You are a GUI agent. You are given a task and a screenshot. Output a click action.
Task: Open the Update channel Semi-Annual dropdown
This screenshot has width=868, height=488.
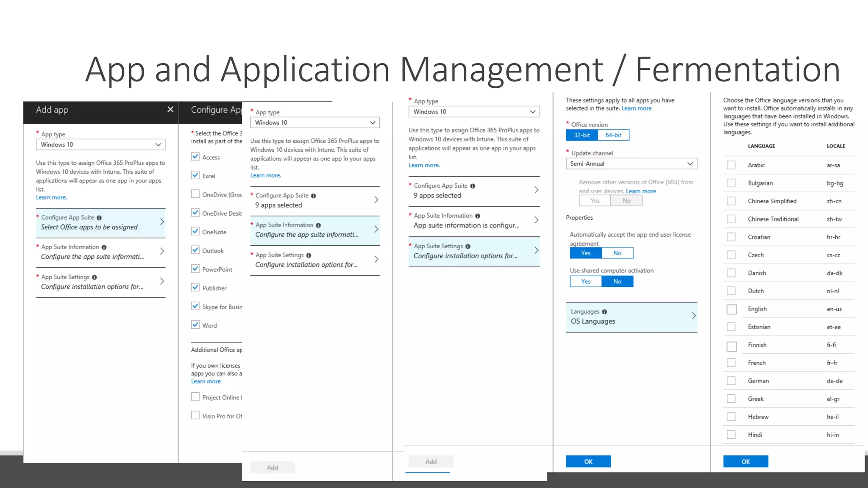click(x=632, y=164)
